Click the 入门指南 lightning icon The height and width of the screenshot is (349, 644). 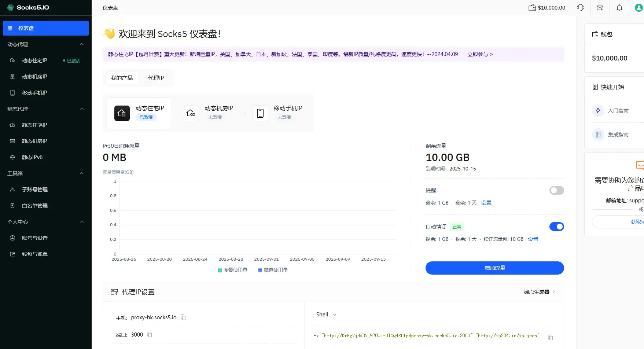(598, 111)
